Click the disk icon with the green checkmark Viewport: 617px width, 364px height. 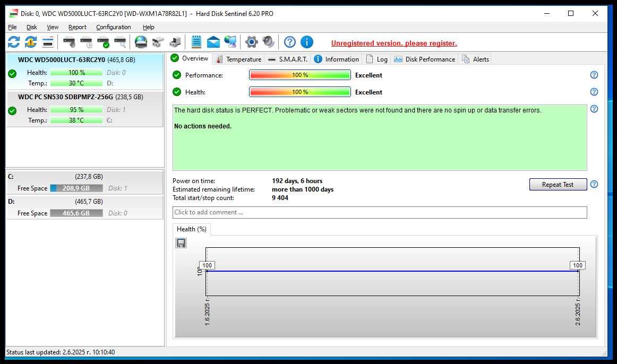[x=103, y=42]
